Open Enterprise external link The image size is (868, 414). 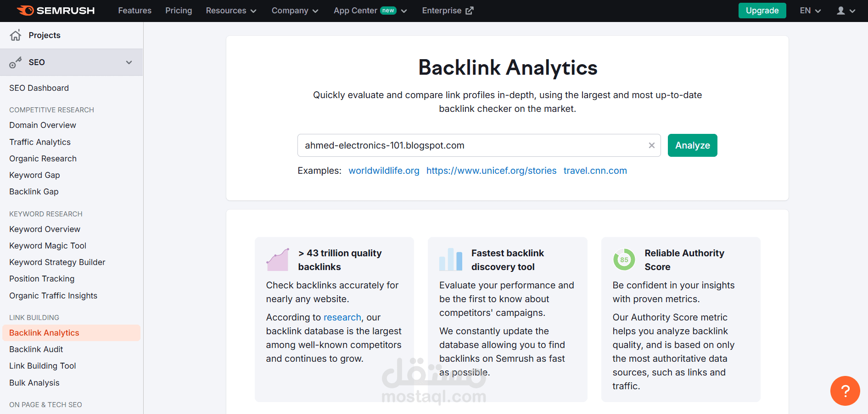pos(448,11)
